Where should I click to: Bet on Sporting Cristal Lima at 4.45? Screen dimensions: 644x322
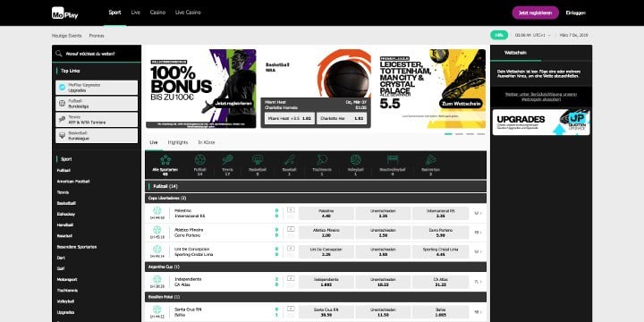pos(440,251)
